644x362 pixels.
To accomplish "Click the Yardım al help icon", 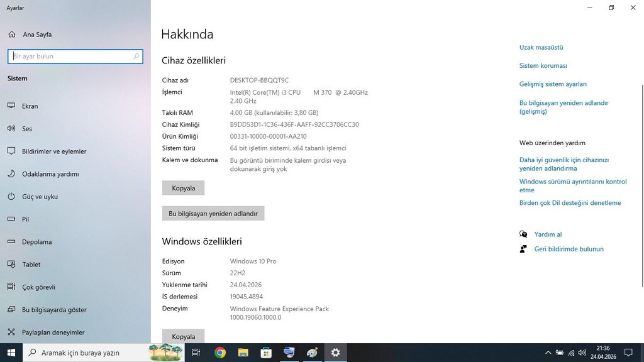I will 523,234.
